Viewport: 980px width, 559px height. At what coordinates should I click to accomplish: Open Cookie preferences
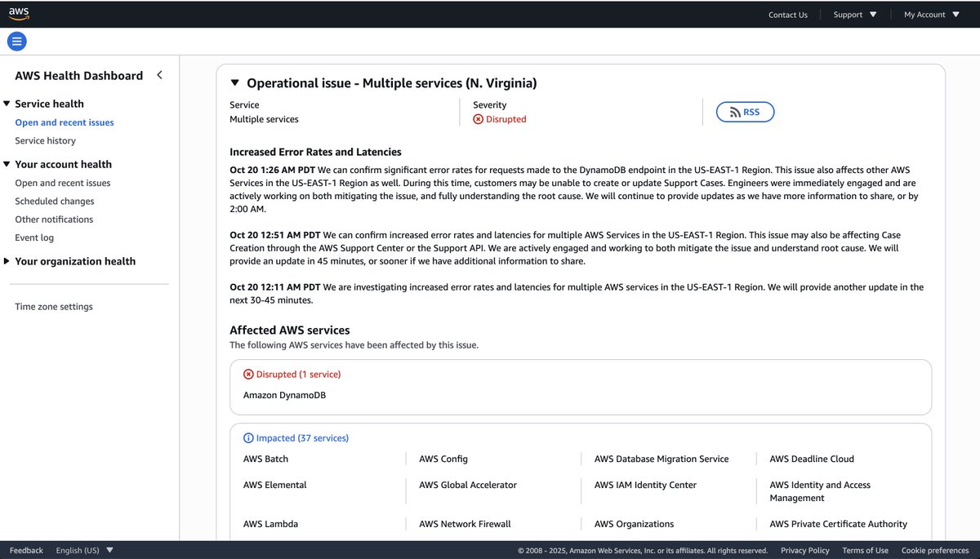point(935,551)
